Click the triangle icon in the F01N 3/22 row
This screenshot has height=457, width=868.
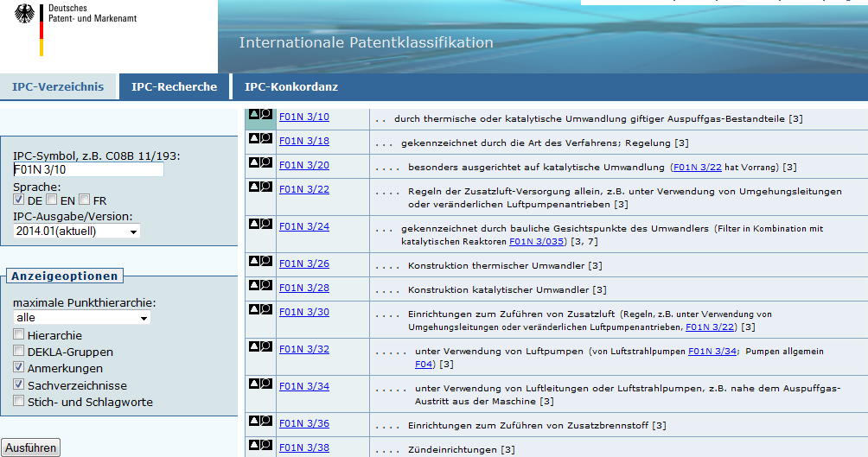click(x=254, y=187)
